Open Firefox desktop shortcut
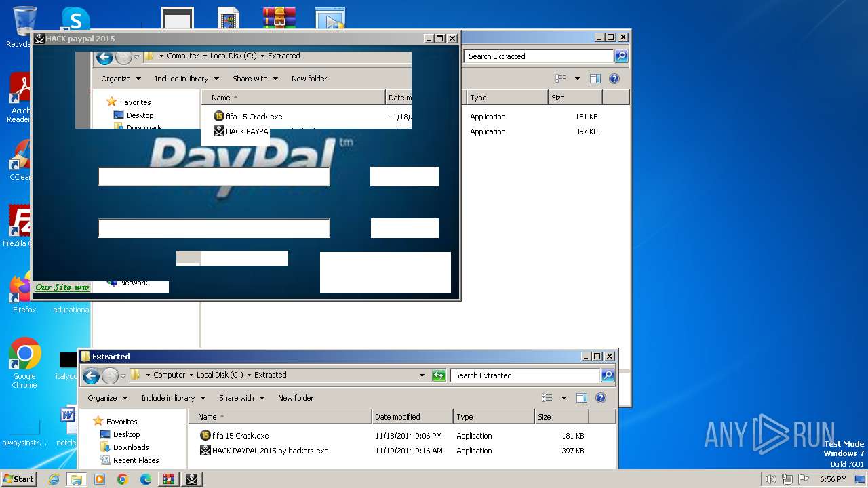The width and height of the screenshot is (868, 488). 24,293
